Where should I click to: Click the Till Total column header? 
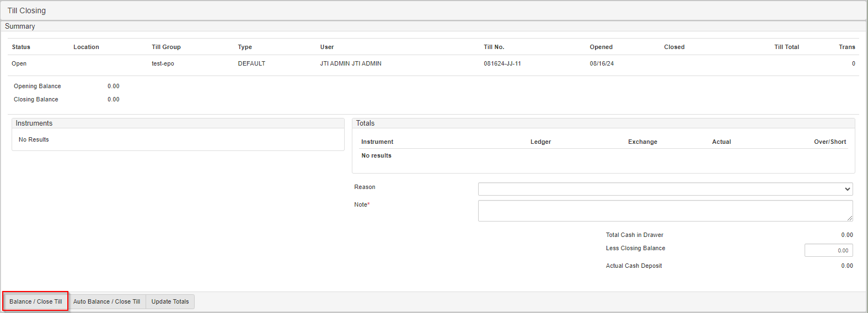point(786,47)
